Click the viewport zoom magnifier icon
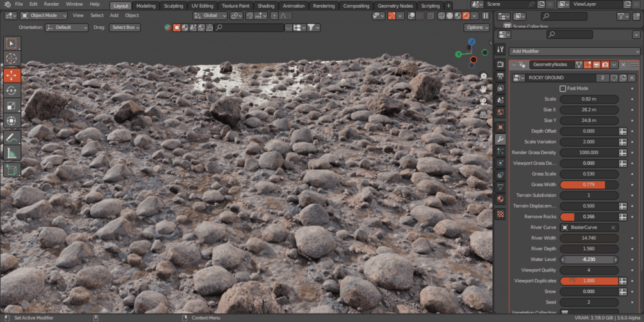 (x=483, y=77)
